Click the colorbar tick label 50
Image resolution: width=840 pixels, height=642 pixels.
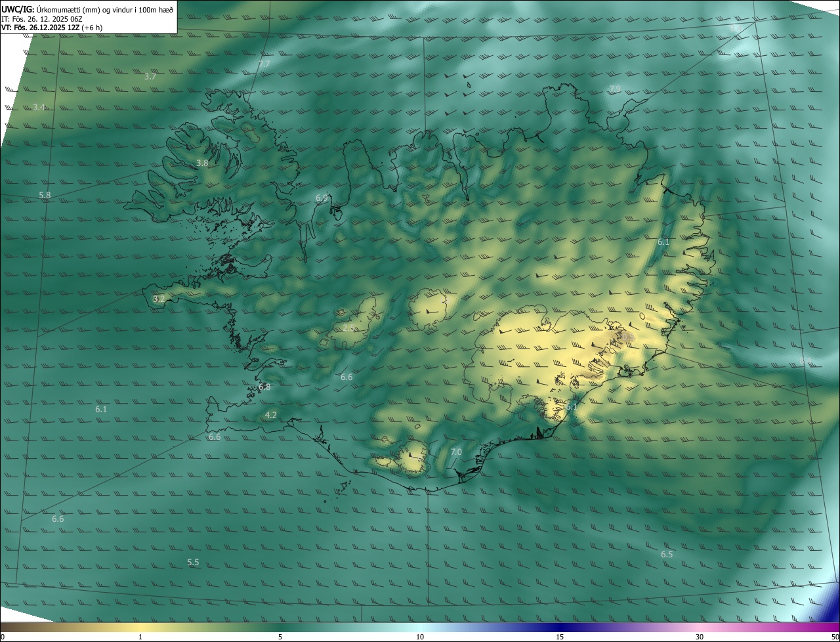tap(835, 637)
